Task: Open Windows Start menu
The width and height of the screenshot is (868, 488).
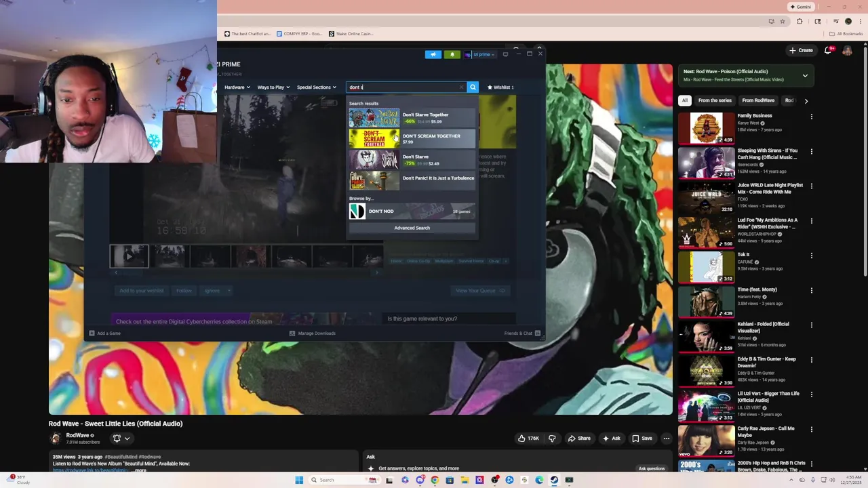Action: [299, 480]
